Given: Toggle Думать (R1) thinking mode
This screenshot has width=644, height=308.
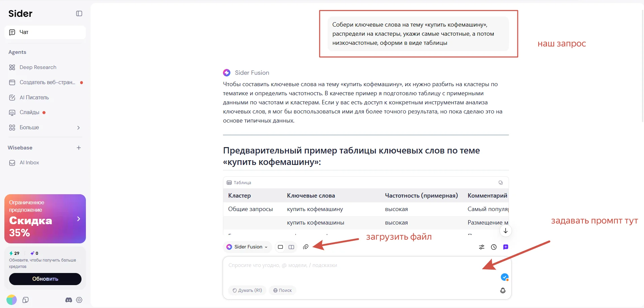Looking at the screenshot, I should coord(247,290).
